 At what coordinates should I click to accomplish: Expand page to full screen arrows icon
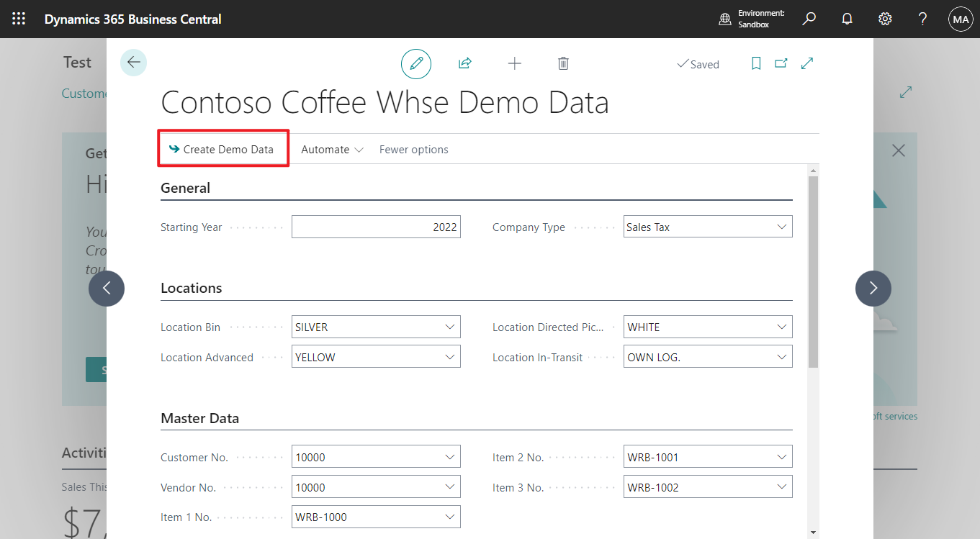point(806,63)
